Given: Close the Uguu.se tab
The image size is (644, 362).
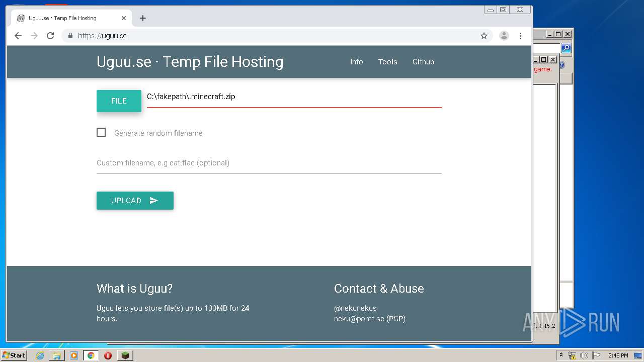Looking at the screenshot, I should [124, 18].
